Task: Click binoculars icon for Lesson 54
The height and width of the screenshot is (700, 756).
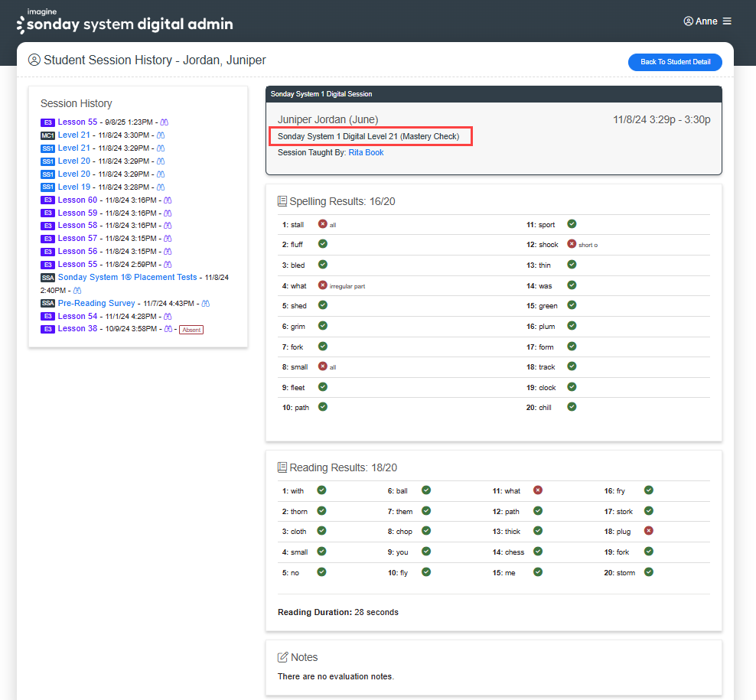Action: click(168, 317)
